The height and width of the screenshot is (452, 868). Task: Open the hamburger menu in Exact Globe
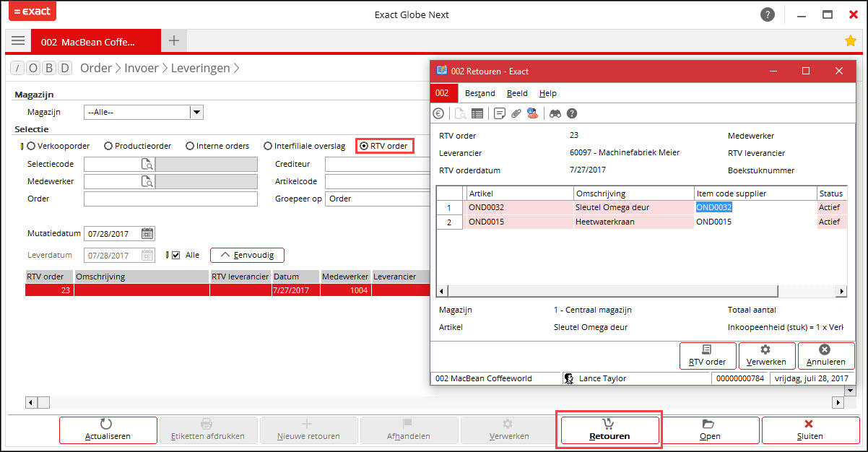tap(18, 41)
